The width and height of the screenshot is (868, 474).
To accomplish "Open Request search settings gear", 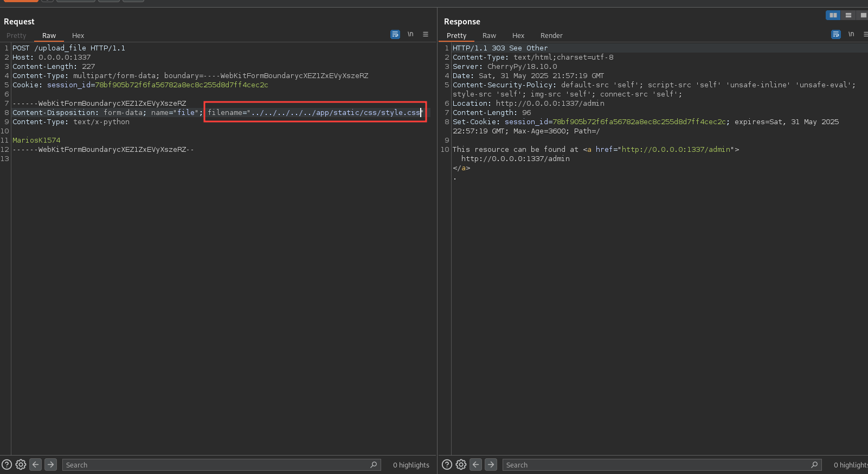I will [21, 465].
